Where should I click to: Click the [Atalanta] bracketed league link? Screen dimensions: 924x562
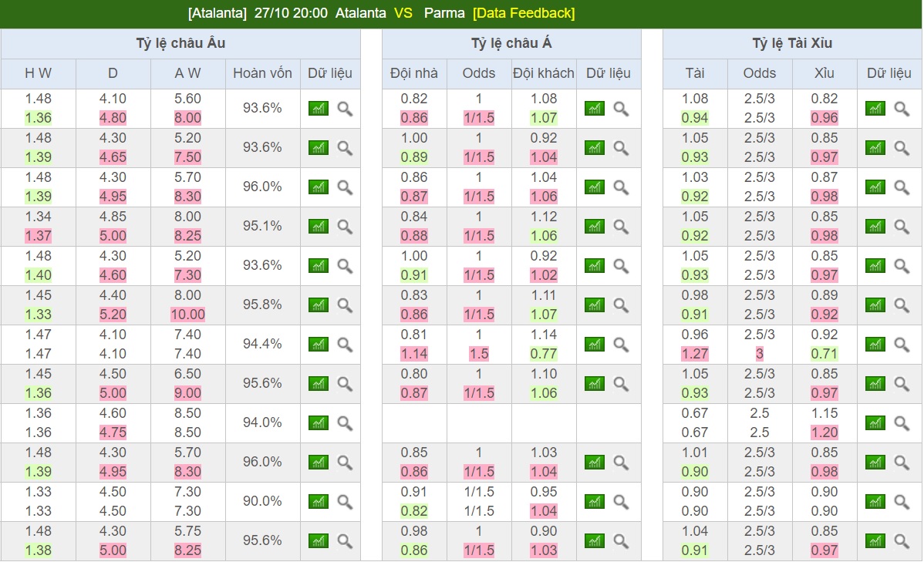click(x=217, y=13)
